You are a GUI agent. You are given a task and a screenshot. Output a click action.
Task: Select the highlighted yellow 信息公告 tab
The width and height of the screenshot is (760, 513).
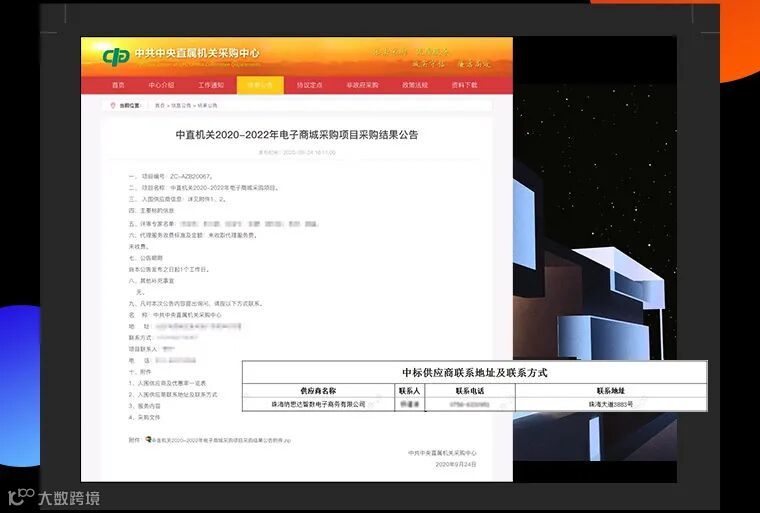click(x=260, y=85)
